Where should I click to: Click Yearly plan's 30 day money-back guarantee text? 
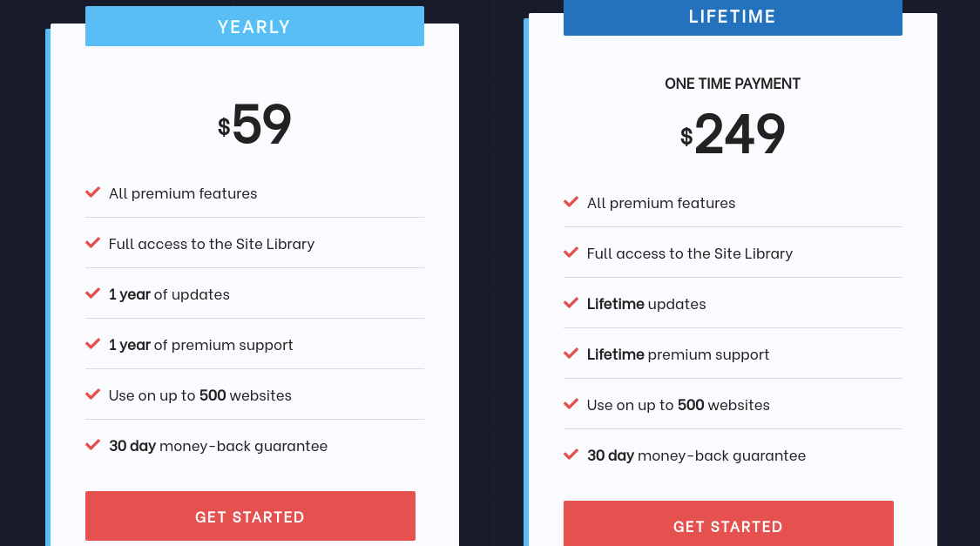(x=218, y=446)
